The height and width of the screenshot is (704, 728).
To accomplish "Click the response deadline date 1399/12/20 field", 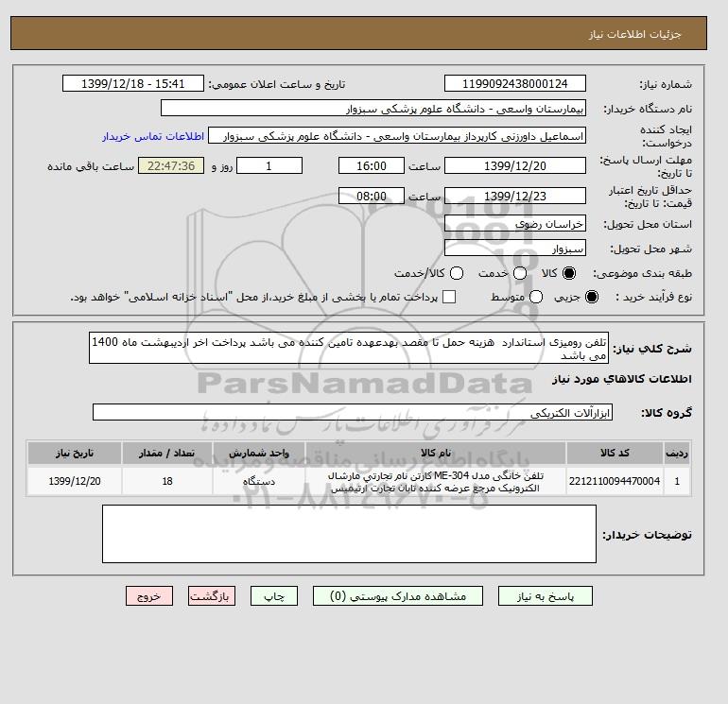I will pyautogui.click(x=515, y=165).
